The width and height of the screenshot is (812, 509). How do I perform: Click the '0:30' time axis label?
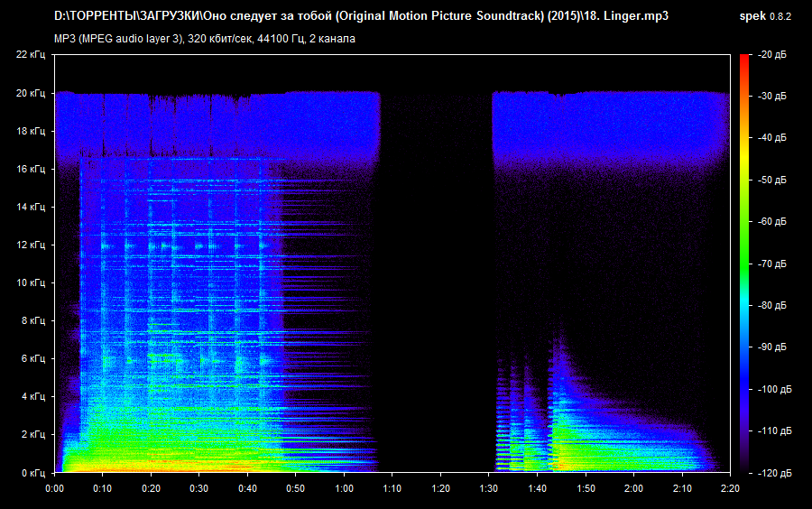(198, 488)
